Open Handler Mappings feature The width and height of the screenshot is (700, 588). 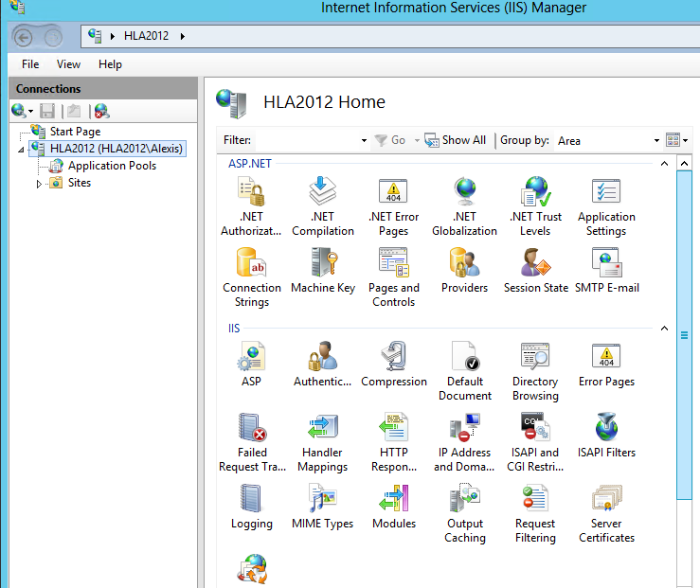[323, 429]
